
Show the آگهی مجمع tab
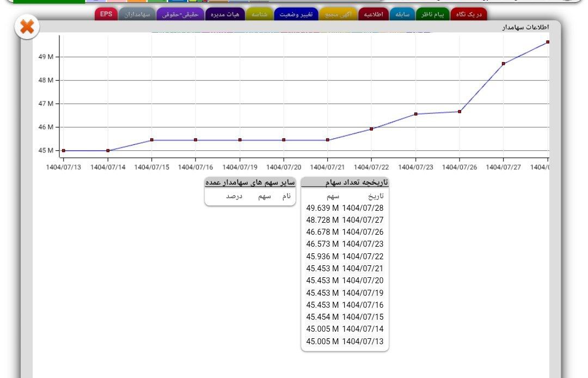[339, 15]
